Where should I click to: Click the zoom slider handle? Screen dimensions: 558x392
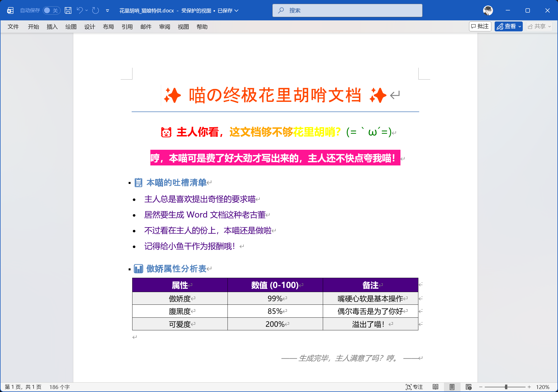tap(506, 387)
